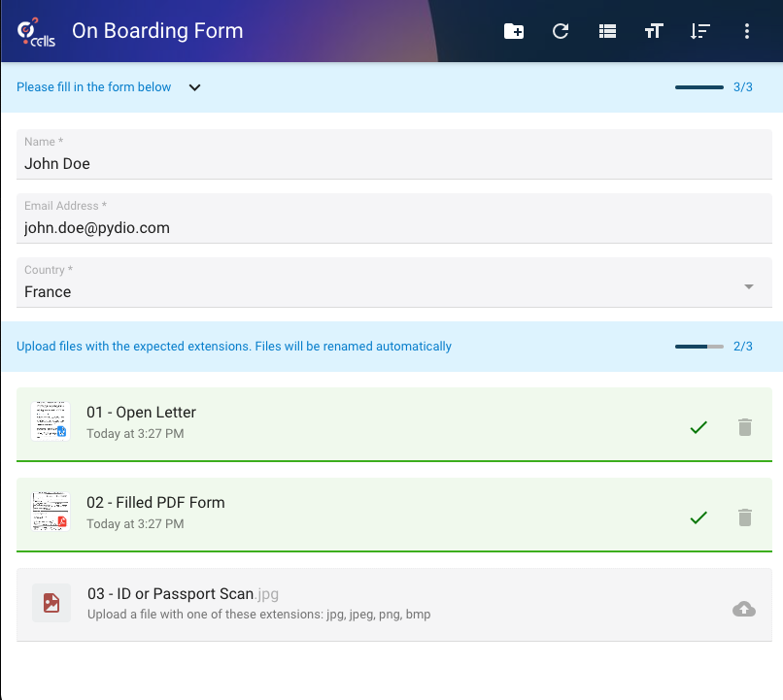This screenshot has height=700, width=783.
Task: Open the 02 - Filled PDF Form thumbnail
Action: coord(51,512)
